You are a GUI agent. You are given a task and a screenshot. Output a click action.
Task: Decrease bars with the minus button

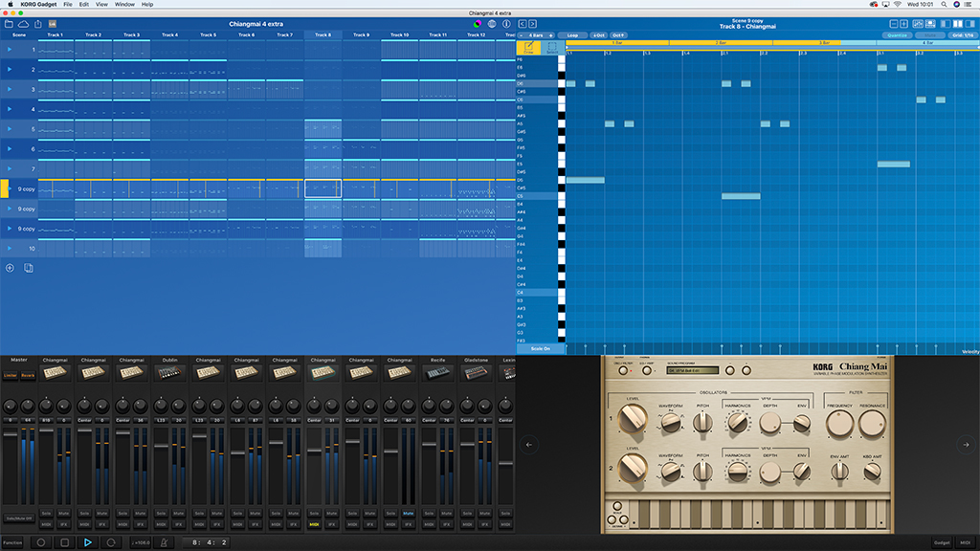[x=522, y=35]
